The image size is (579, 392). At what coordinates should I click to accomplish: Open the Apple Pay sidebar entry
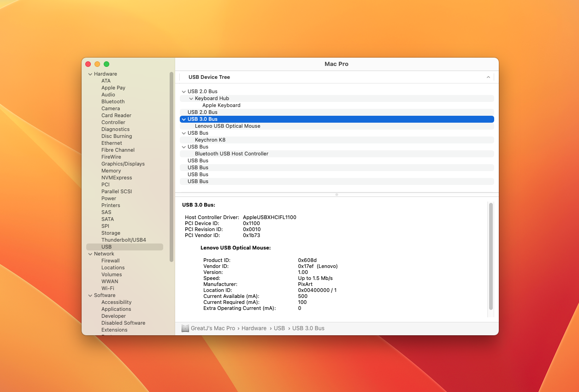[x=113, y=88]
